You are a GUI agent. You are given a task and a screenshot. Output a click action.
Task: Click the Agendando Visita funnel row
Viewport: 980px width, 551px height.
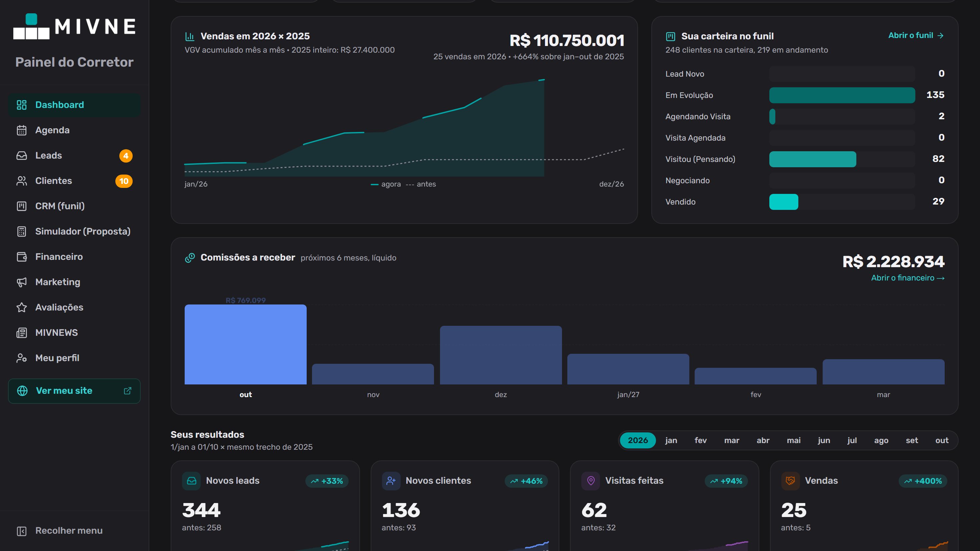pos(805,116)
